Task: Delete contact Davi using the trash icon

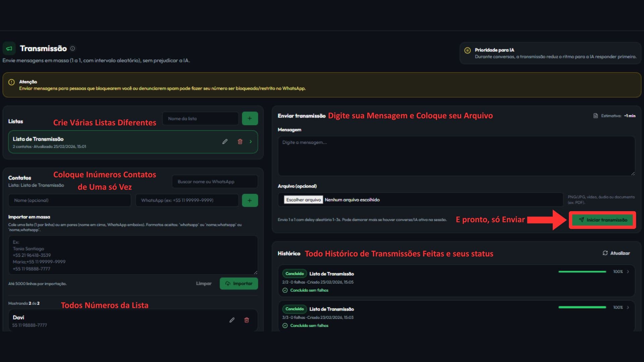Action: point(247,320)
